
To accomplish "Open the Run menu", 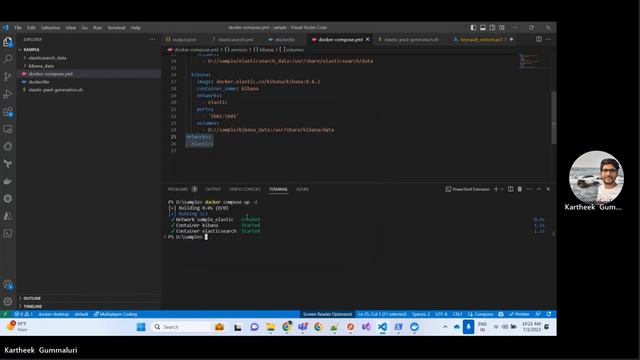I will pos(98,28).
